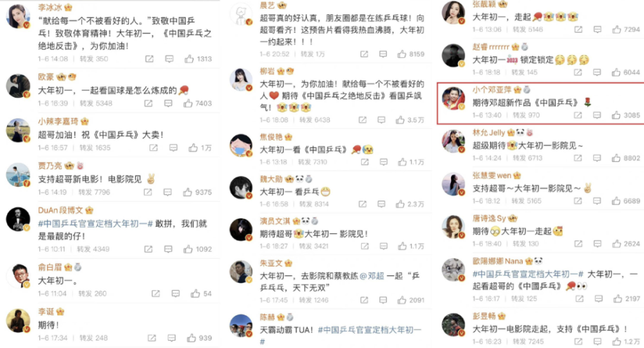This screenshot has height=348, width=644.
Task: Open hashtag #中国乒乓官宣定档大年初一# in DuAn段博文's post
Action: [95, 224]
